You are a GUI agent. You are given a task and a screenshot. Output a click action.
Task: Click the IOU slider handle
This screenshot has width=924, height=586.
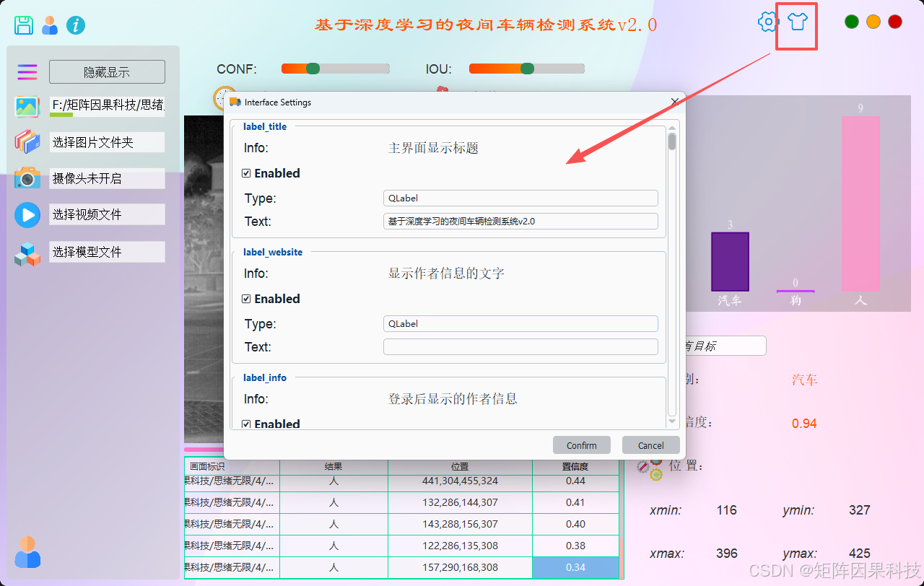coord(528,69)
